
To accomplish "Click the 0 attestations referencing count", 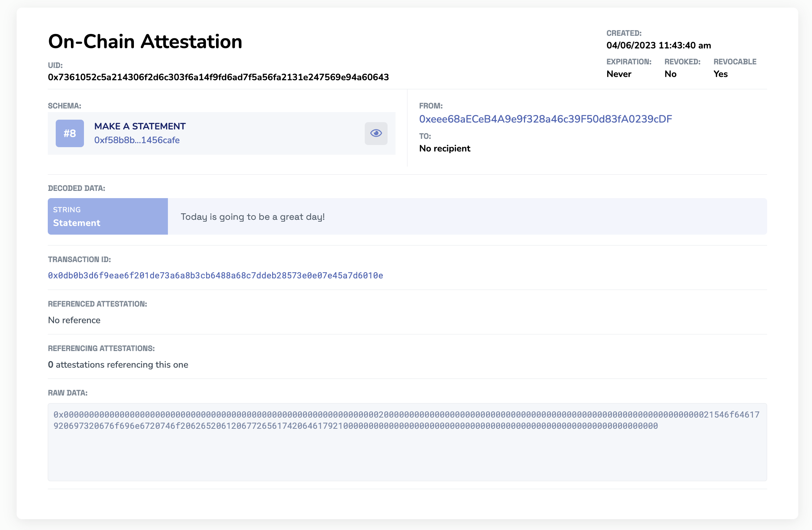I will tap(118, 365).
